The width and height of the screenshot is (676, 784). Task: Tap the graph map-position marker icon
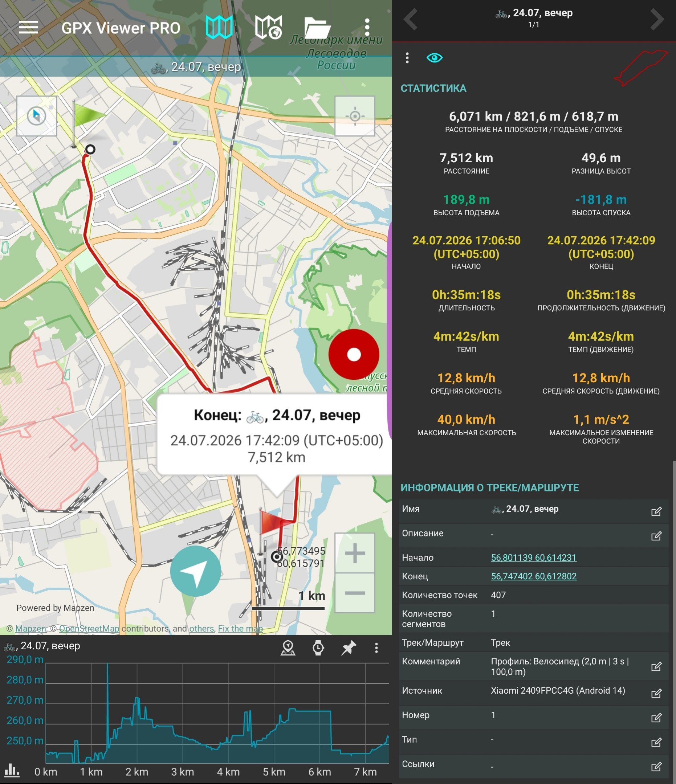tap(288, 648)
